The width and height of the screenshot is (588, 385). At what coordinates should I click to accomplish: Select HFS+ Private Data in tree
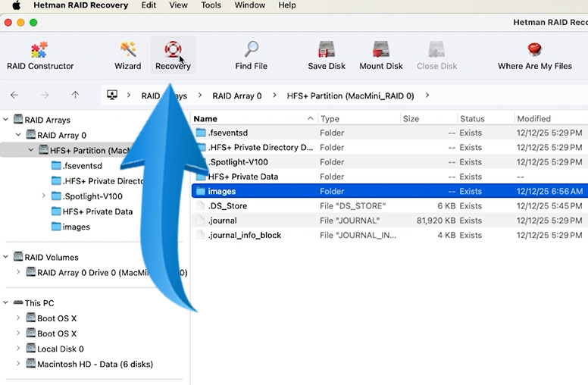coord(92,211)
